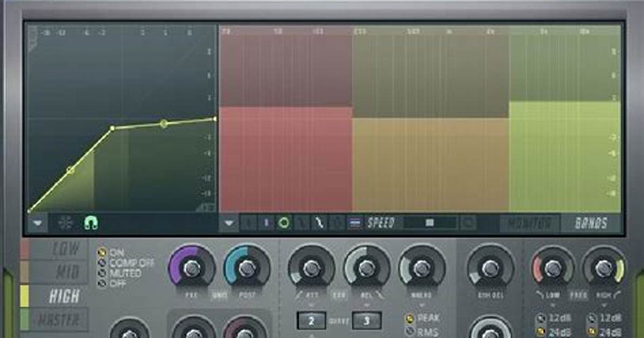
Task: Click the SPEED slider handle
Action: [x=430, y=223]
